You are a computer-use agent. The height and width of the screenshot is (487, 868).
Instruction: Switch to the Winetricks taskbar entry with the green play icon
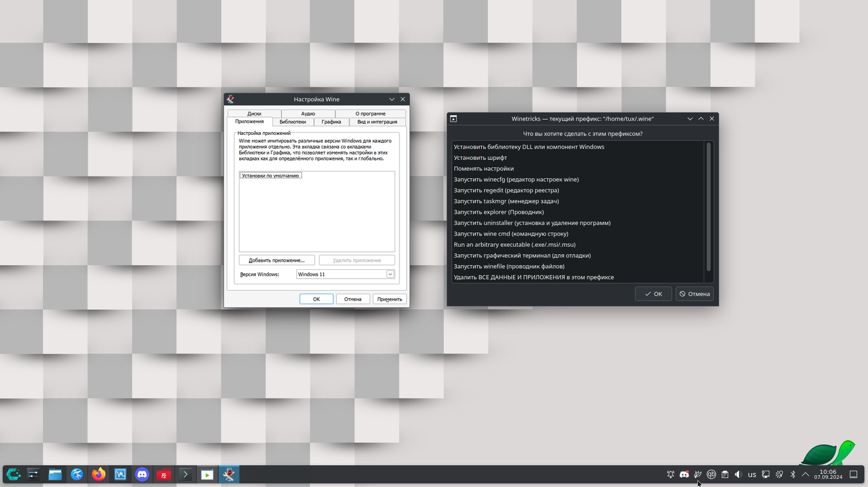coord(207,474)
